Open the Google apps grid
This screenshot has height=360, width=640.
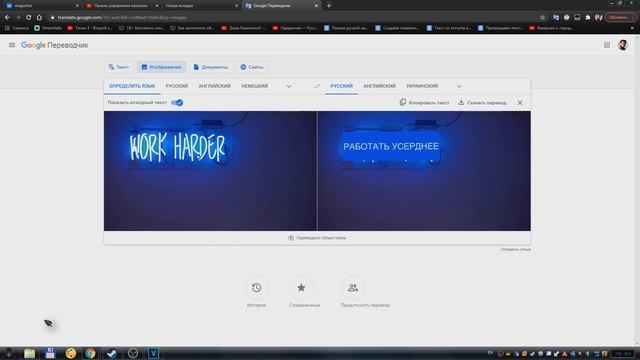pos(607,45)
